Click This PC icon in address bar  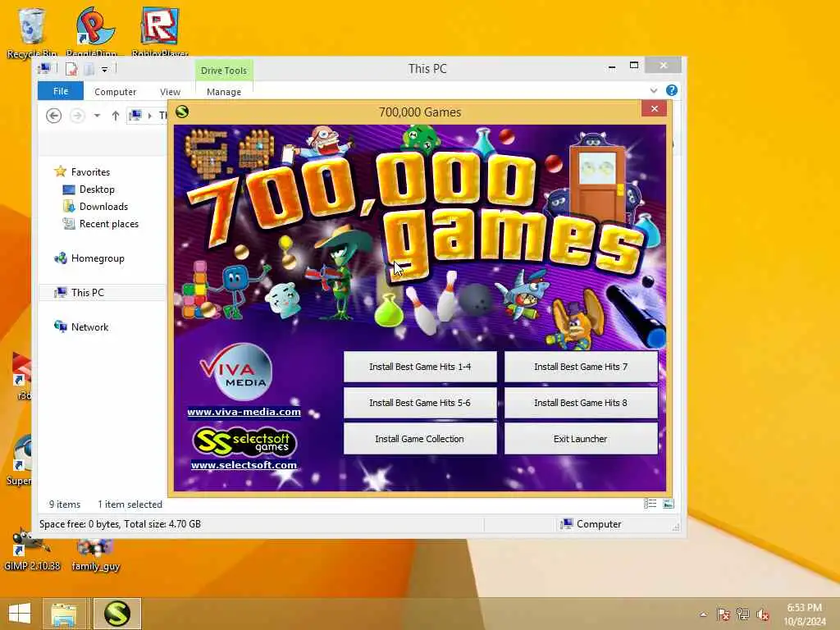point(136,115)
